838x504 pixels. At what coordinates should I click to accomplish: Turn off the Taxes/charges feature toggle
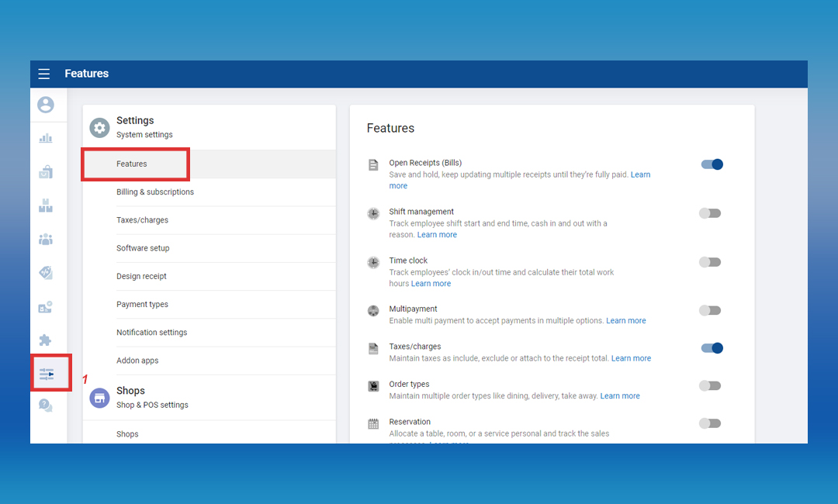coord(712,348)
